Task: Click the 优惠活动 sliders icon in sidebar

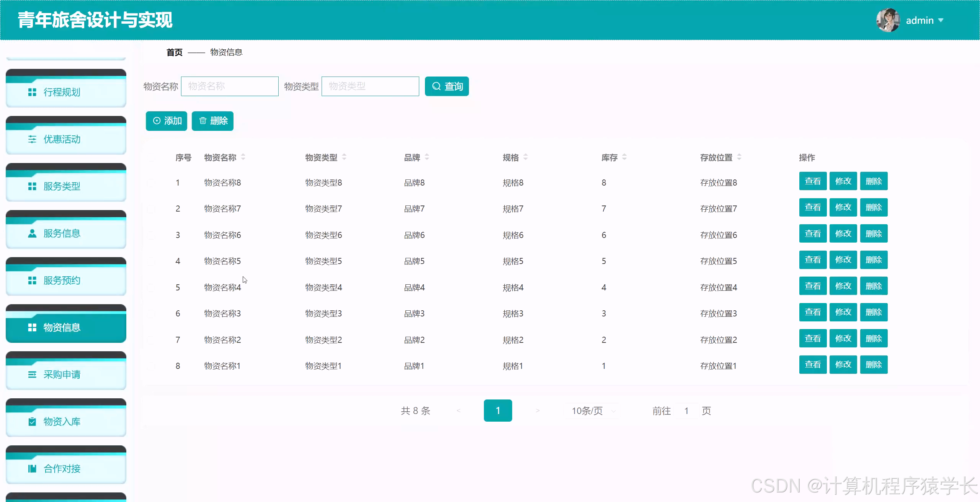Action: [x=32, y=139]
